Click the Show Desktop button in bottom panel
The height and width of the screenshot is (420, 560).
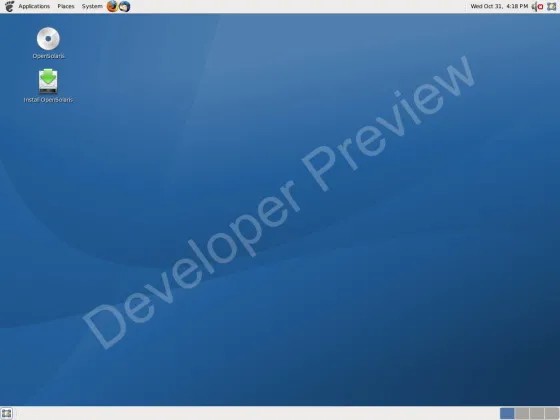click(x=7, y=414)
